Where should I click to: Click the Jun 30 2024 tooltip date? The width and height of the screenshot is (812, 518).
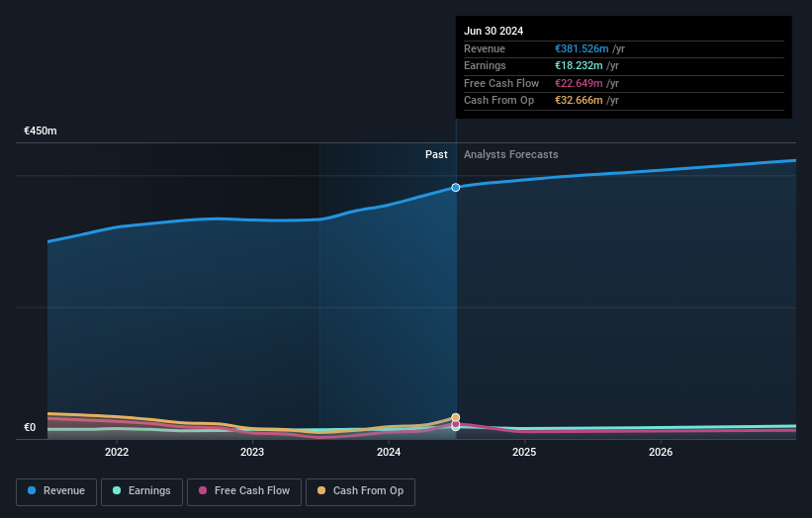pyautogui.click(x=494, y=31)
